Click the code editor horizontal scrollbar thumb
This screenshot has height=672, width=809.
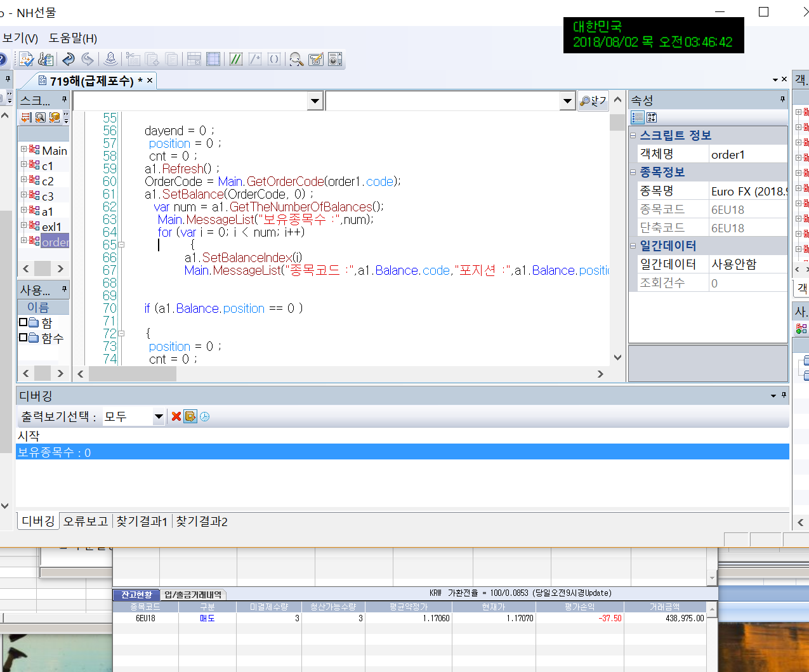(x=132, y=374)
